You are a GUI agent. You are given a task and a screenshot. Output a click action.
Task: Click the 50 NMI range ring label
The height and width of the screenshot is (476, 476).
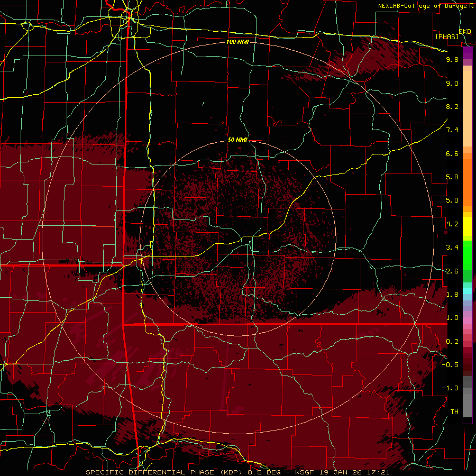pyautogui.click(x=237, y=140)
